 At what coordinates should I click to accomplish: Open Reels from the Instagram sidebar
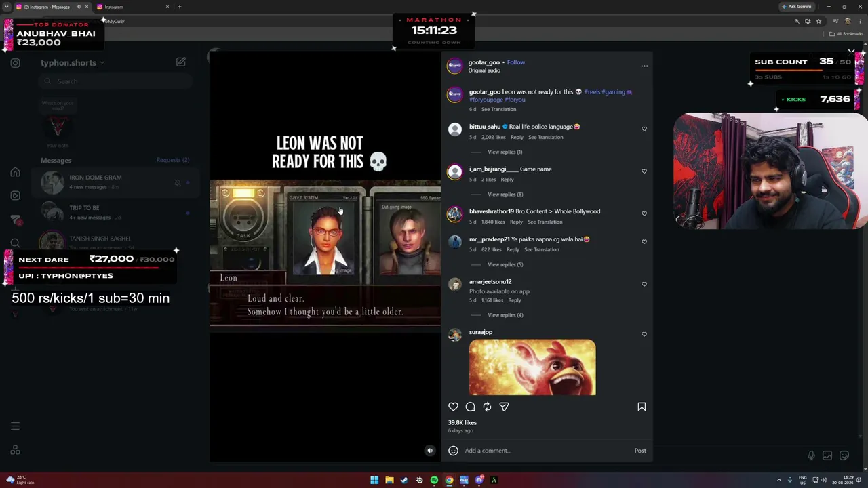click(x=15, y=196)
